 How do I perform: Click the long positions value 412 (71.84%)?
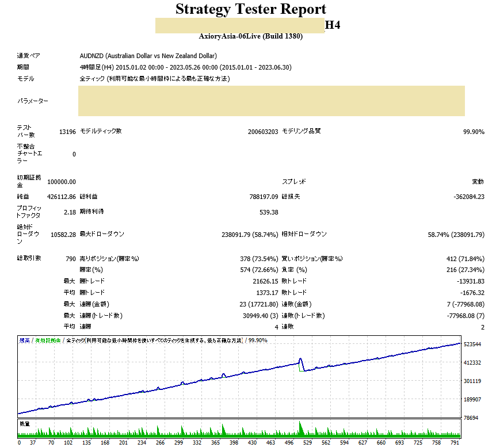466,259
